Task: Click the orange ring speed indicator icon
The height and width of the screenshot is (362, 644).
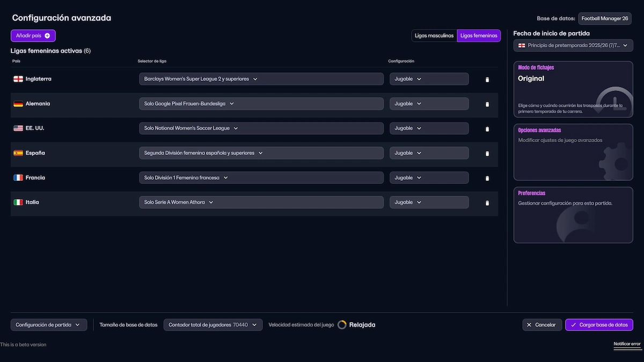Action: tap(342, 324)
